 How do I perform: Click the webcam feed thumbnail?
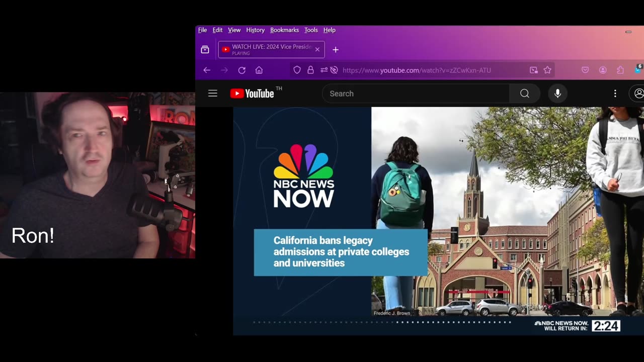[98, 175]
